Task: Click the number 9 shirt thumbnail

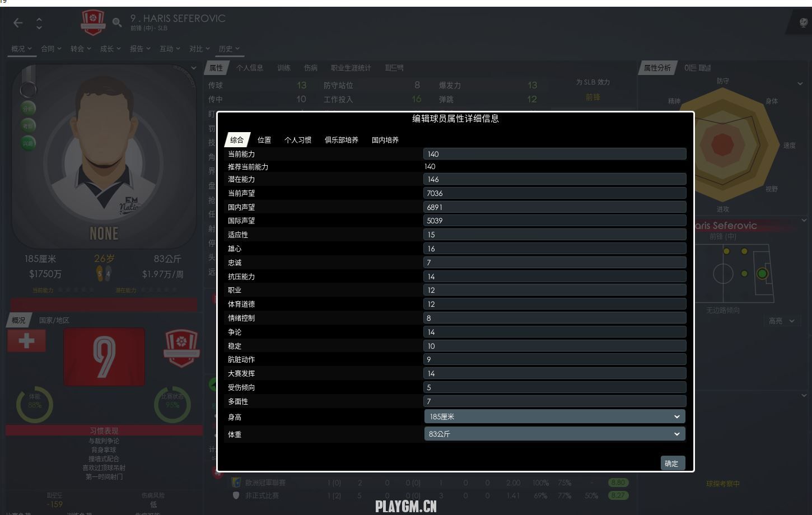Action: click(104, 357)
